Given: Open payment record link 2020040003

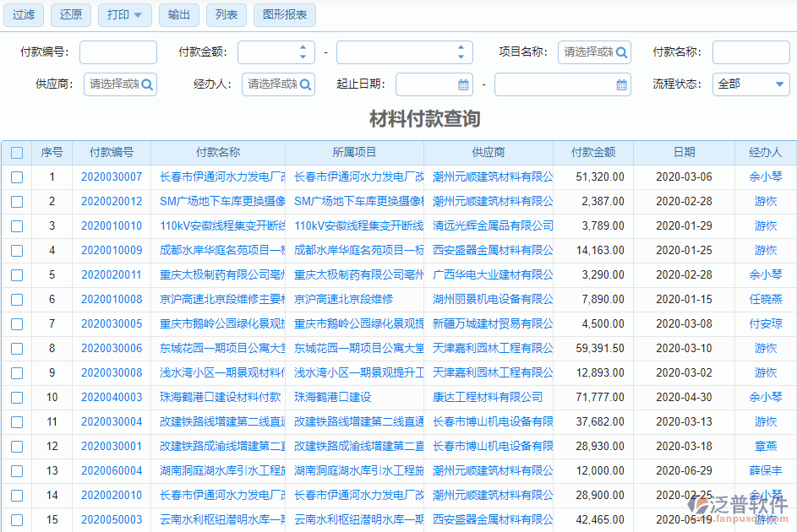Looking at the screenshot, I should click(113, 397).
